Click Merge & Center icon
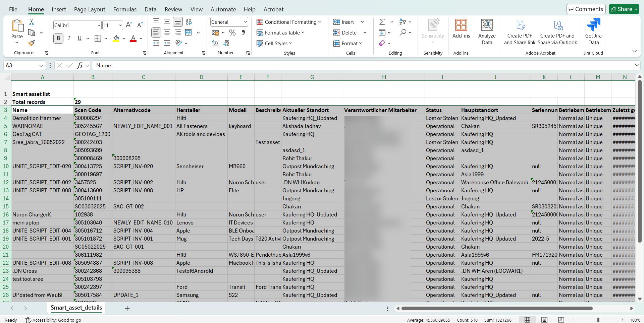644x323 pixels. (189, 33)
